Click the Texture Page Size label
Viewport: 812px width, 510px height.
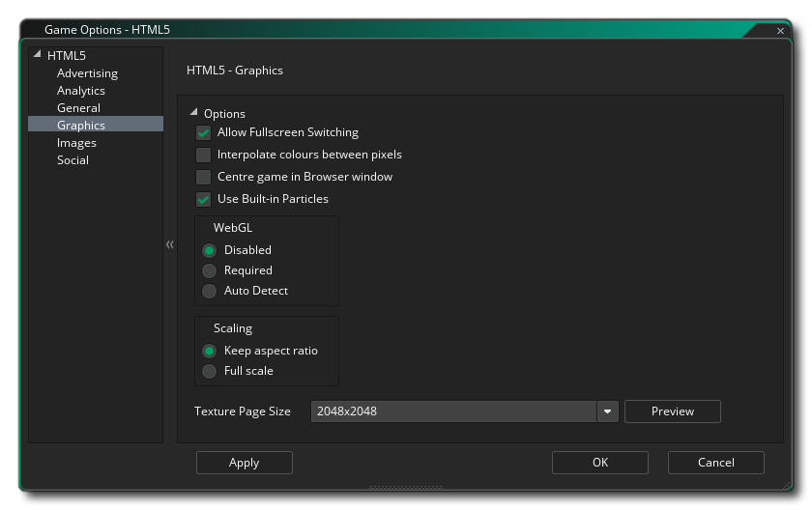[243, 411]
